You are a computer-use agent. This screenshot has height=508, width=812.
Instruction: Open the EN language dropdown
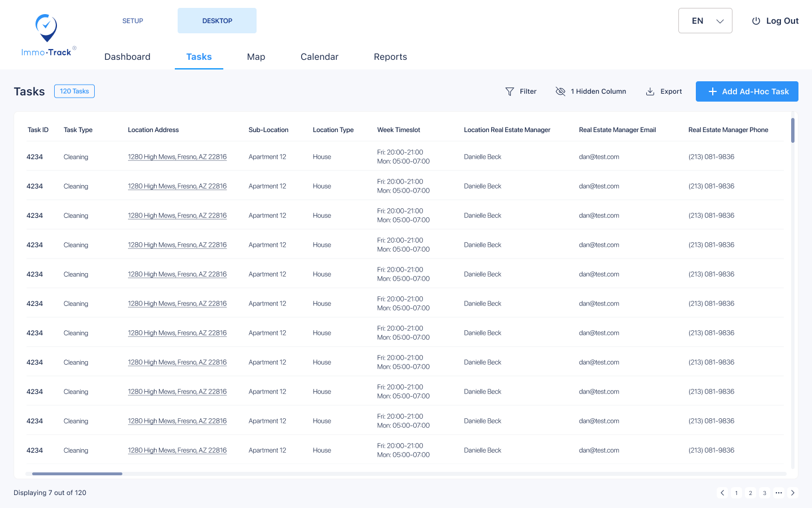[x=705, y=21]
